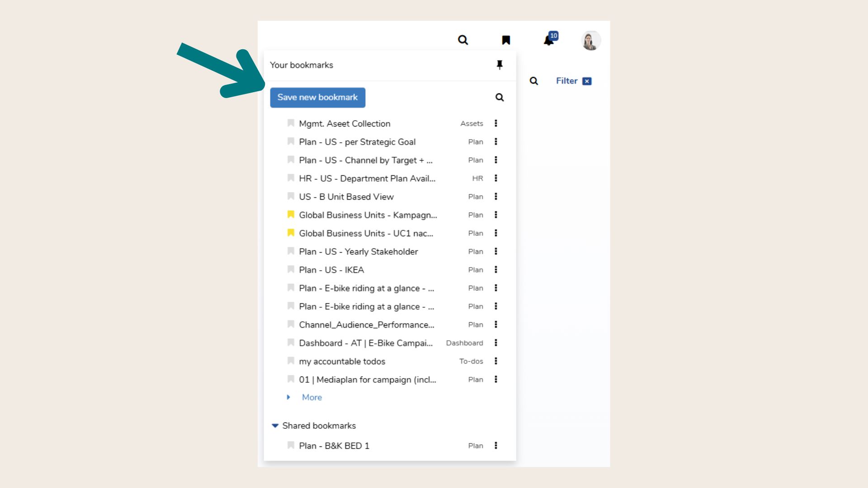This screenshot has height=488, width=868.
Task: Expand More bookmarks
Action: (311, 397)
